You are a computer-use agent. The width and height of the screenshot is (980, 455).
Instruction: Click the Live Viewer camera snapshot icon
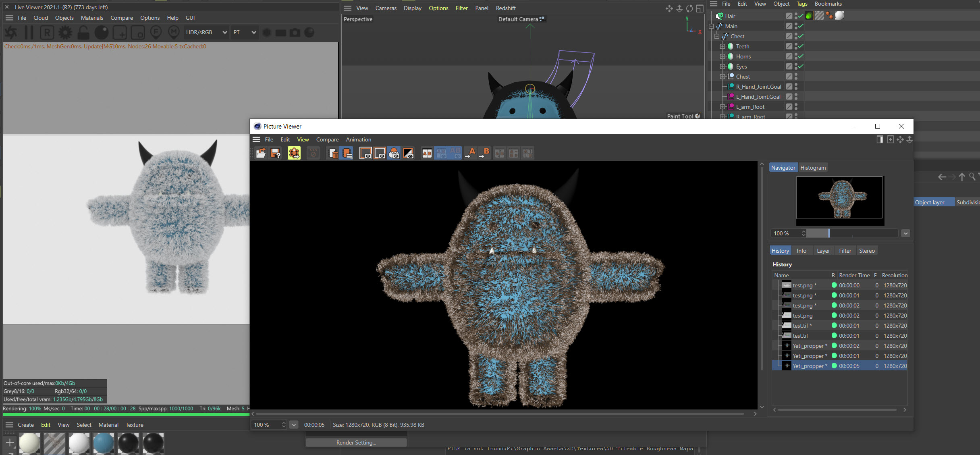click(295, 33)
